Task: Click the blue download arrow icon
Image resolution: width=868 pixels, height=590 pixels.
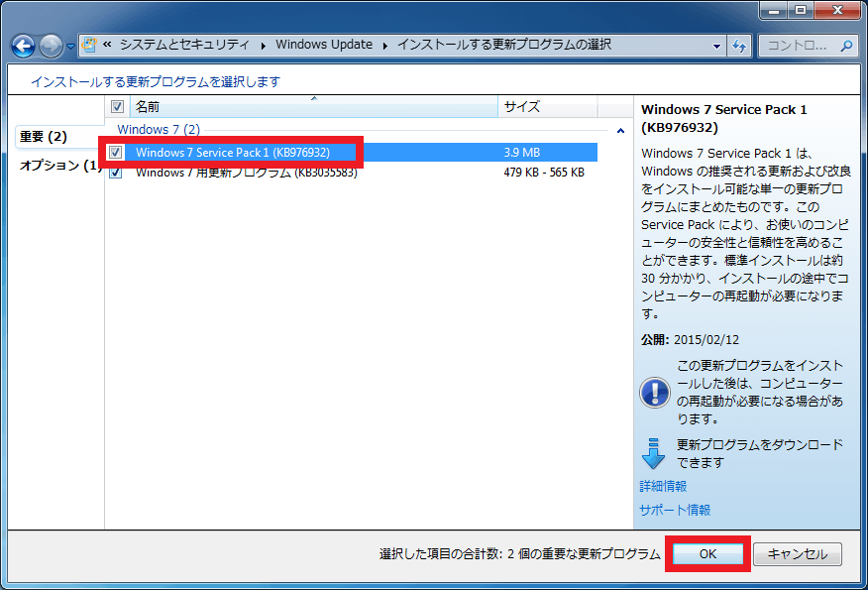Action: click(653, 453)
